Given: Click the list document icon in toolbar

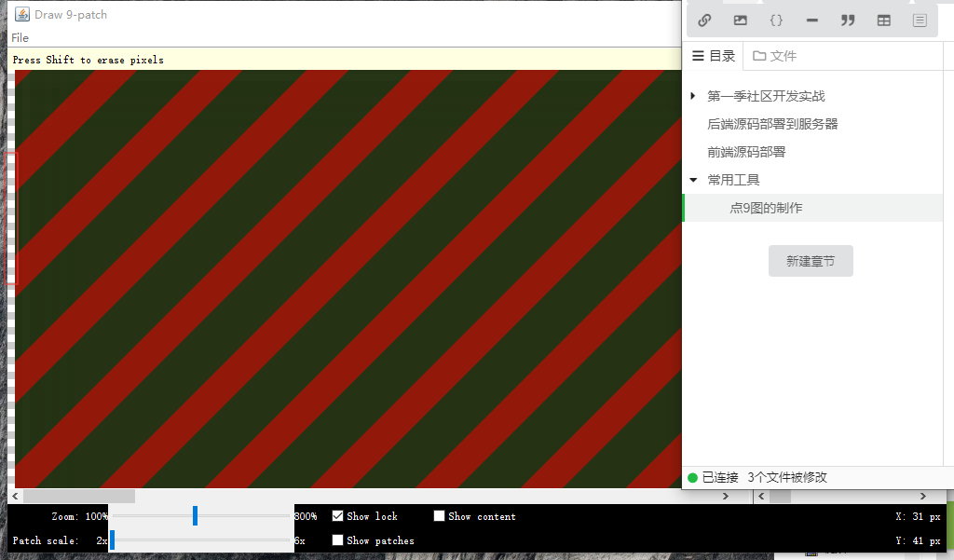Looking at the screenshot, I should click(x=920, y=20).
